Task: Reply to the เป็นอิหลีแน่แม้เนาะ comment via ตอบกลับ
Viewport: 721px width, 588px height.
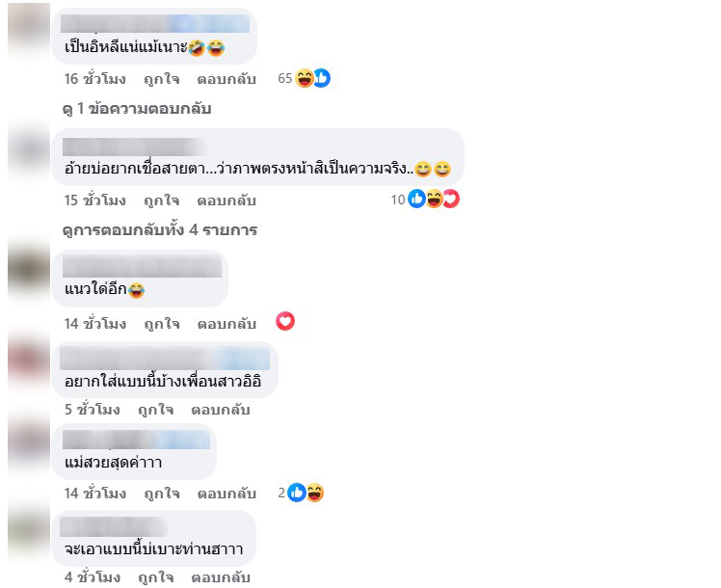Action: 227,79
